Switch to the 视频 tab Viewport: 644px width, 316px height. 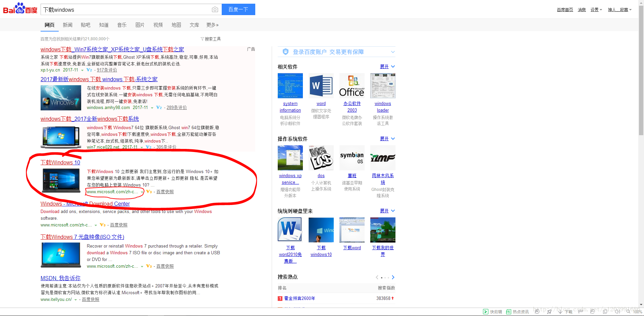click(158, 25)
